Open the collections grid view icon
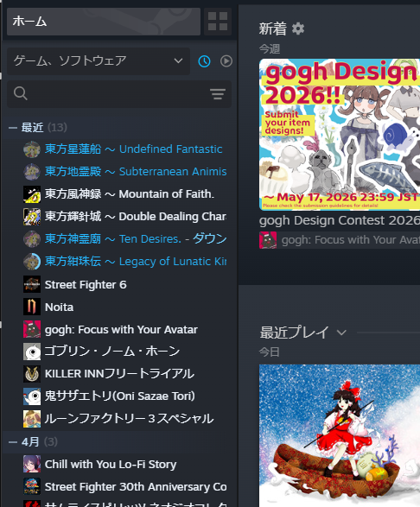 point(218,22)
